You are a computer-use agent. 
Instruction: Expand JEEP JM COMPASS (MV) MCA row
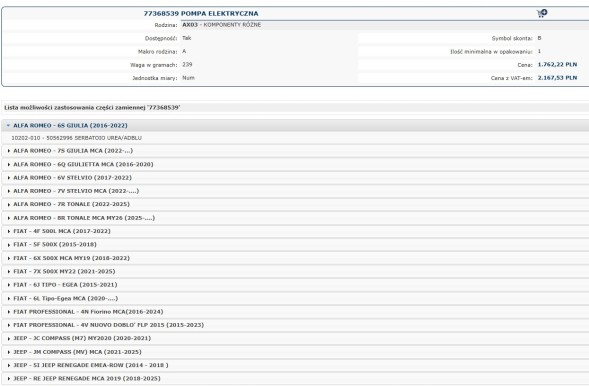pos(295,352)
